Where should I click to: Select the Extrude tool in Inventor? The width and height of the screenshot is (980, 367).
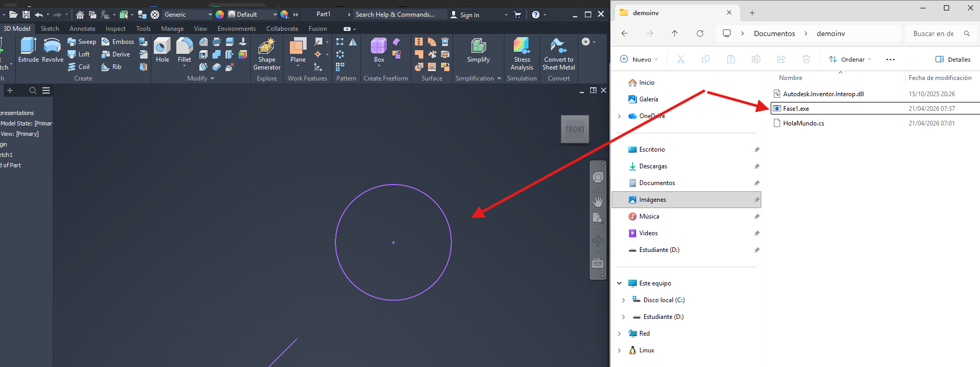click(x=28, y=50)
